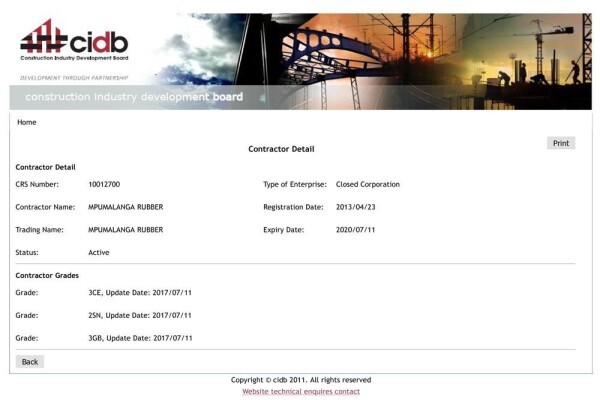Image resolution: width=600 pixels, height=400 pixels.
Task: Open the Home menu item
Action: [x=27, y=122]
